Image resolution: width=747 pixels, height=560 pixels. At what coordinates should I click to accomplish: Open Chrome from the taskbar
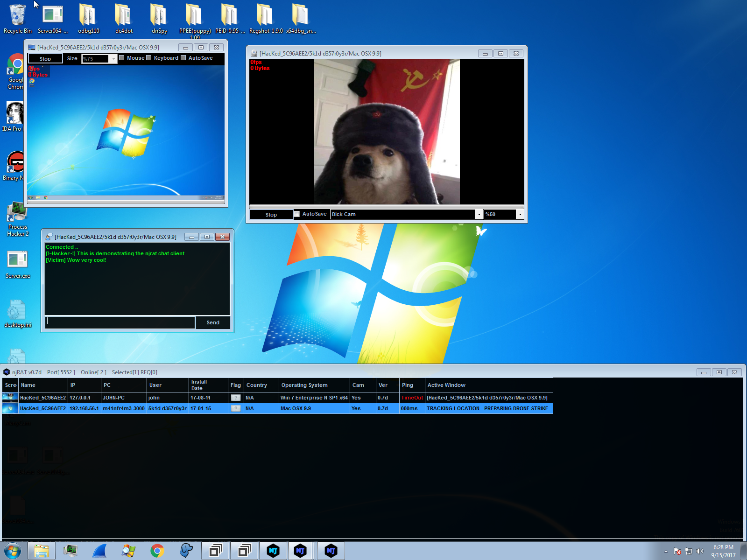(157, 551)
